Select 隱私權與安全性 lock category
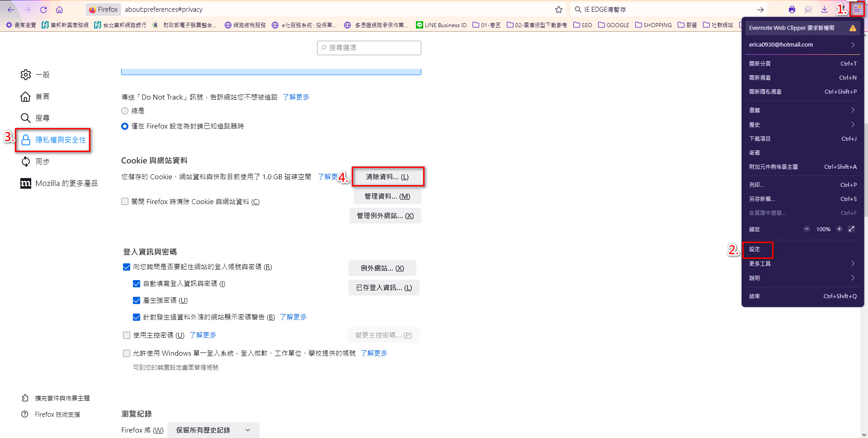The image size is (868, 438). [x=53, y=140]
